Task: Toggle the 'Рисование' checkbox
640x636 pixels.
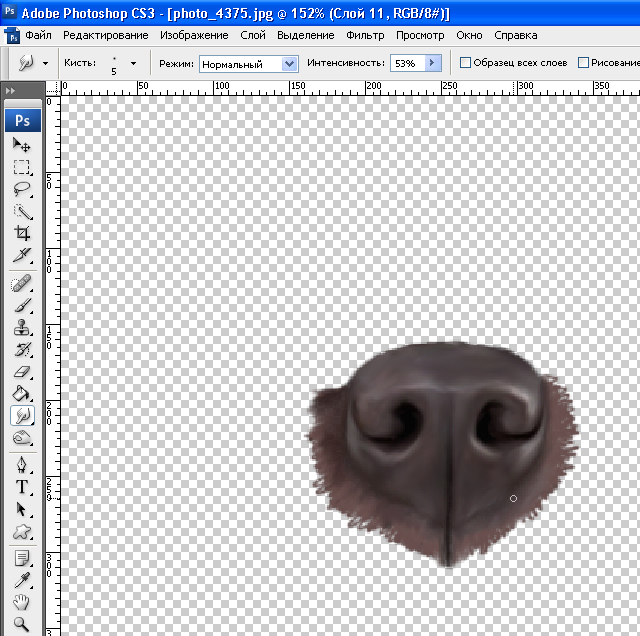Action: click(583, 63)
